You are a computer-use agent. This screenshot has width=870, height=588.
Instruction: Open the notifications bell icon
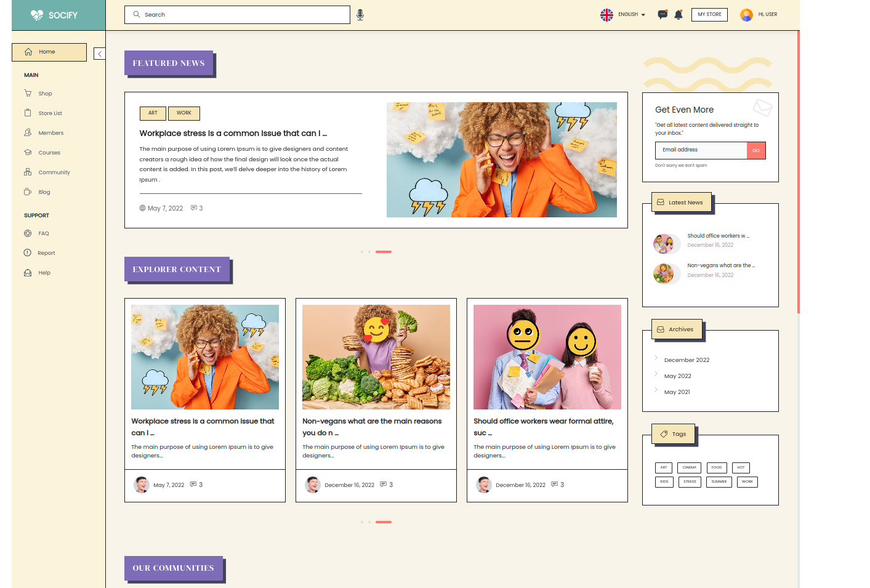click(x=678, y=14)
